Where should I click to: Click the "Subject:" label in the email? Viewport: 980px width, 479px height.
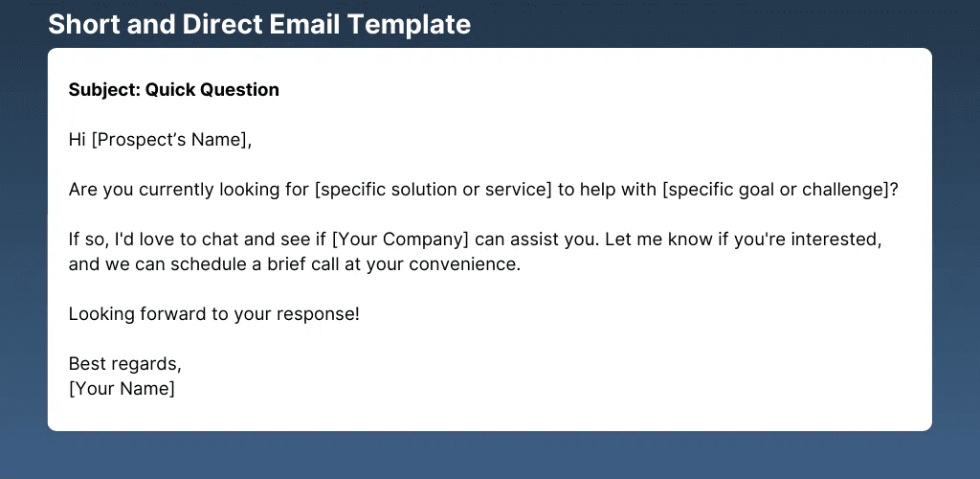click(x=104, y=90)
